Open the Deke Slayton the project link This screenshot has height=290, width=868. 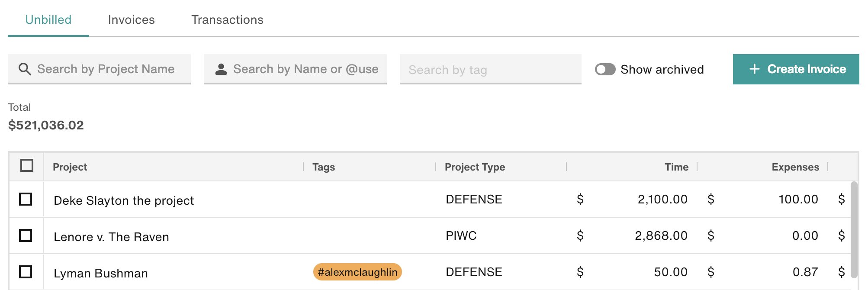[x=124, y=200]
